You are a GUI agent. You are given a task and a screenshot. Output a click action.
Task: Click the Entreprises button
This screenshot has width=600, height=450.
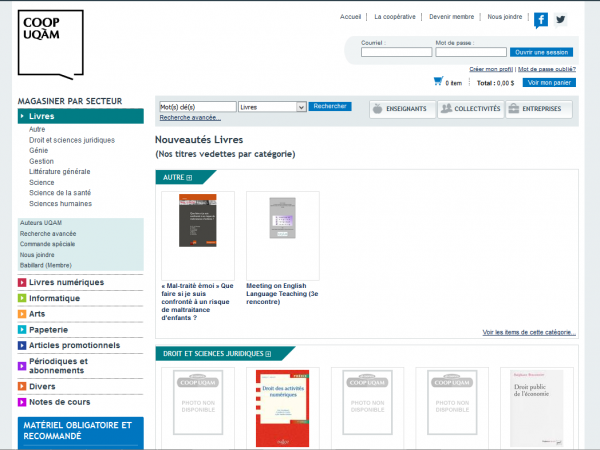(539, 109)
